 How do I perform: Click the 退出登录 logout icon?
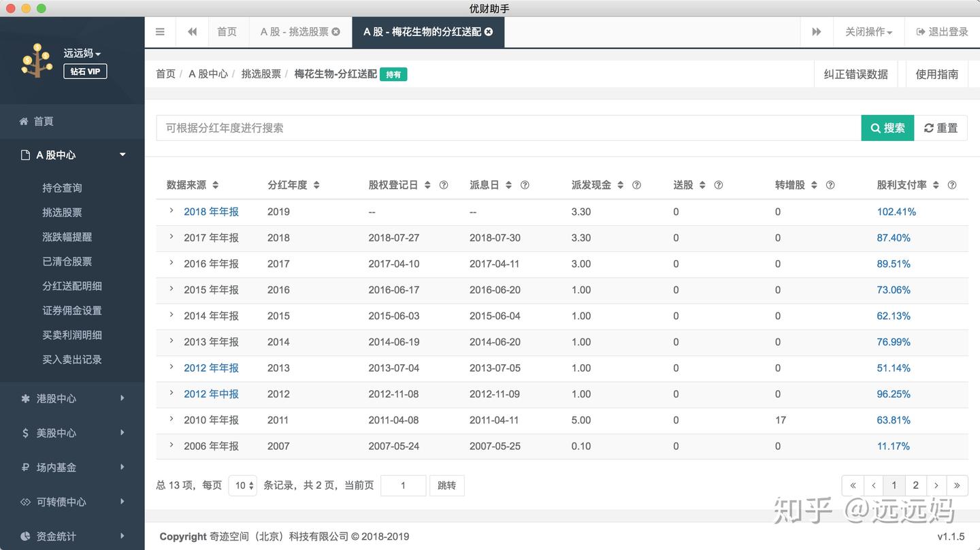922,31
